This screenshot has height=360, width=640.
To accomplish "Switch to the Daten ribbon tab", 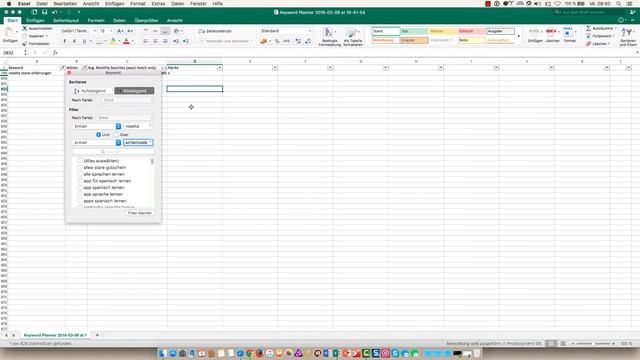I will [119, 20].
